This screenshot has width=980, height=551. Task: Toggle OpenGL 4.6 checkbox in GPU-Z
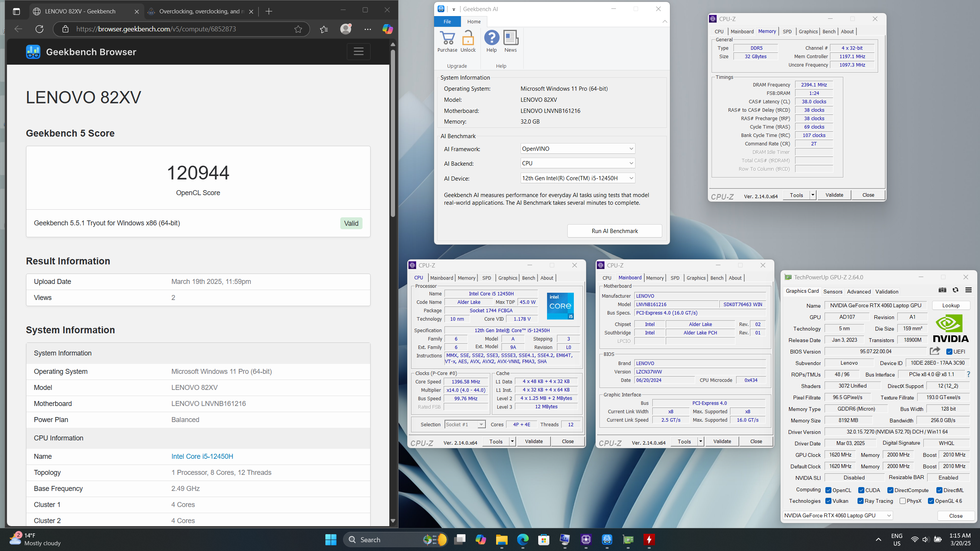[x=931, y=501]
